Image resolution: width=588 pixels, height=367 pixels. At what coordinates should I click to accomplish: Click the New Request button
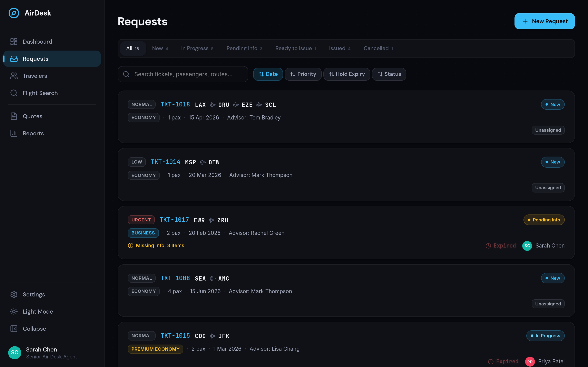(x=545, y=21)
